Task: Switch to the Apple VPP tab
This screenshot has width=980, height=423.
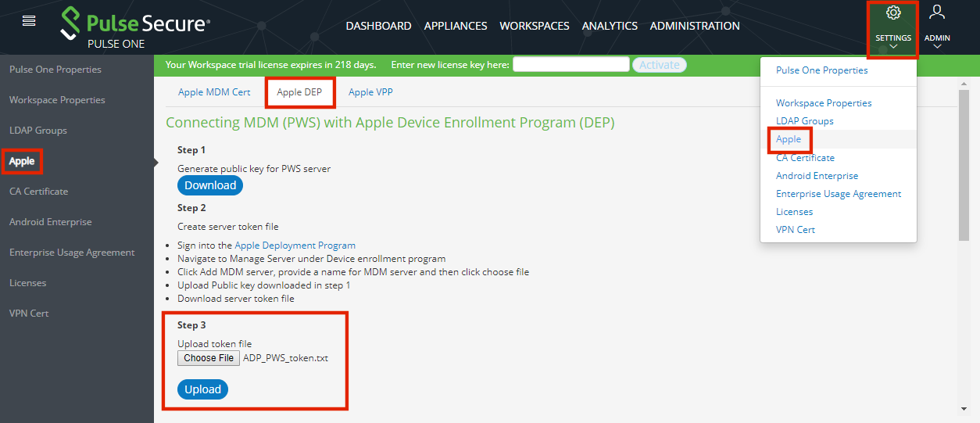Action: click(370, 92)
